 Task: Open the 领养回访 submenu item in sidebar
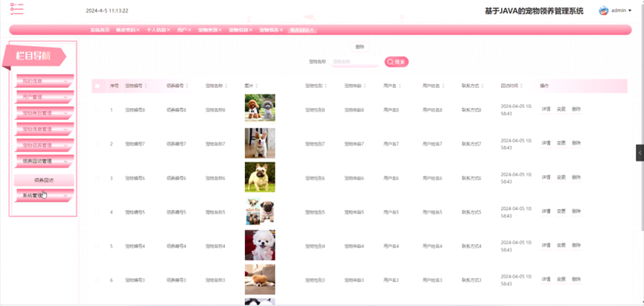[x=44, y=180]
